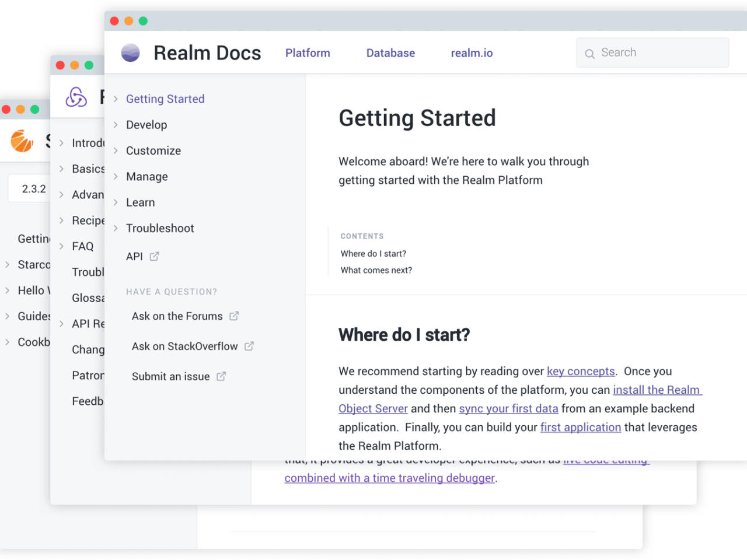Select Learn in the sidebar
The height and width of the screenshot is (560, 747).
point(141,202)
